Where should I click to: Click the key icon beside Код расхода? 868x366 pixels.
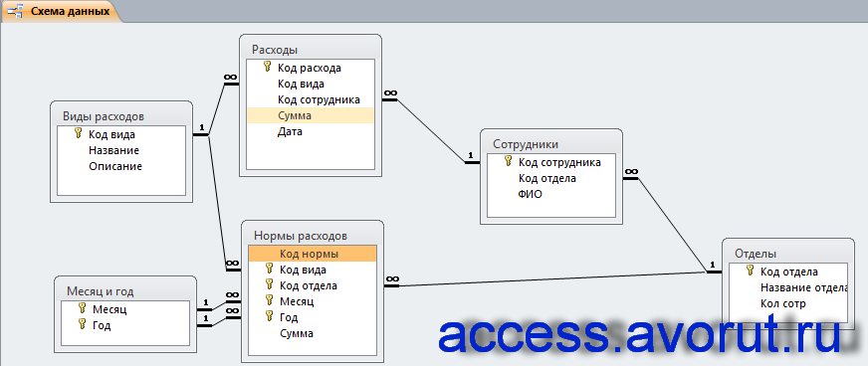tap(268, 68)
